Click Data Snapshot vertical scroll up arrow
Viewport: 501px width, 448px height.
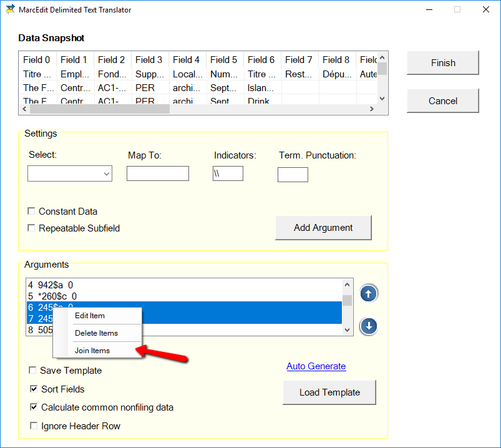[x=382, y=58]
